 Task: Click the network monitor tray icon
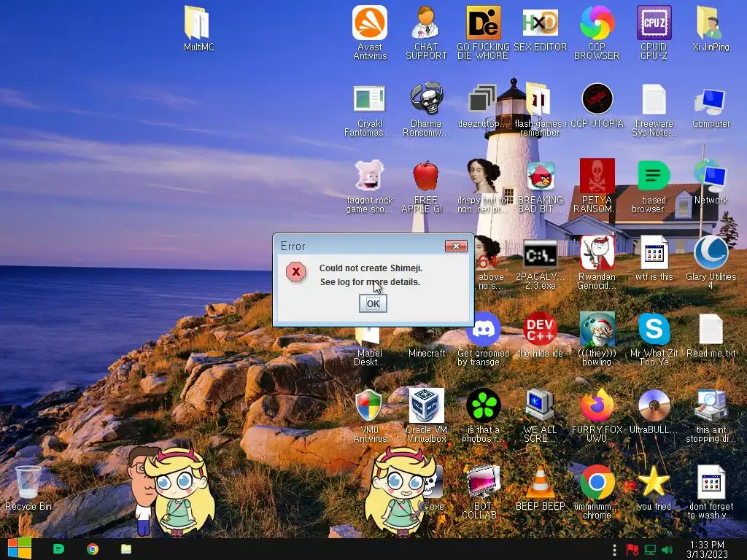[650, 550]
